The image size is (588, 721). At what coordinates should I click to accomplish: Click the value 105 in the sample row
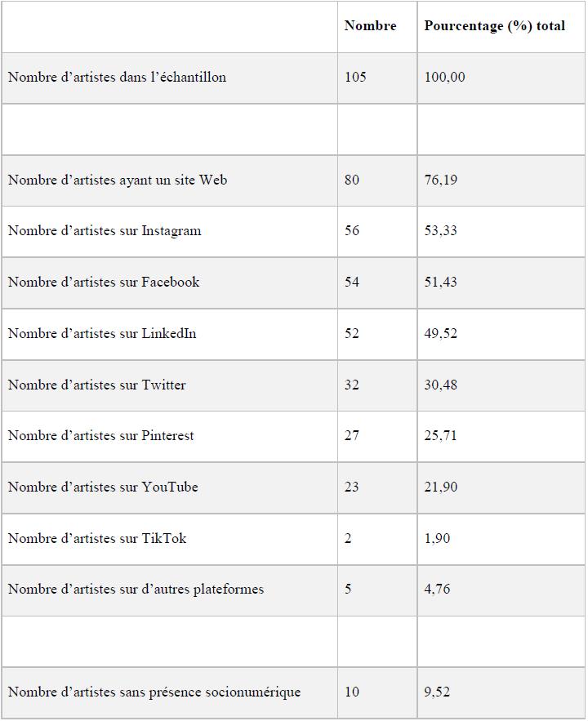tap(355, 77)
